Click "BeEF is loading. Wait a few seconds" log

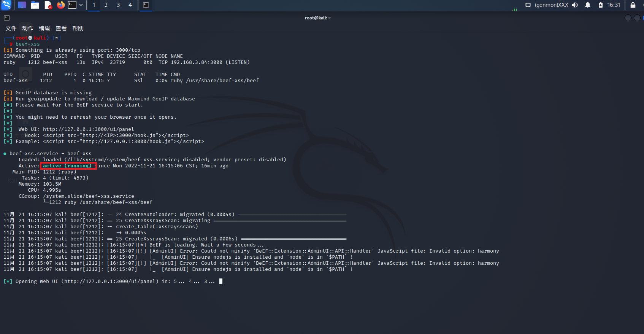pos(206,245)
